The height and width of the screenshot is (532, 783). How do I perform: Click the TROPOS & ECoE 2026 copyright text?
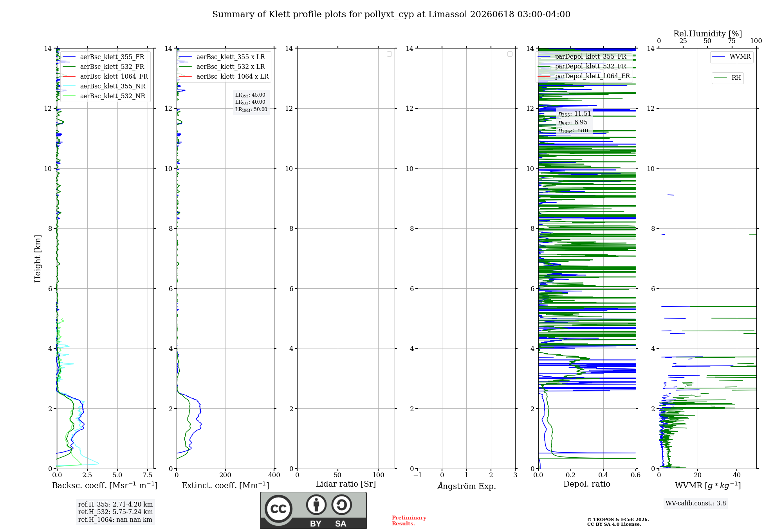coord(618,519)
